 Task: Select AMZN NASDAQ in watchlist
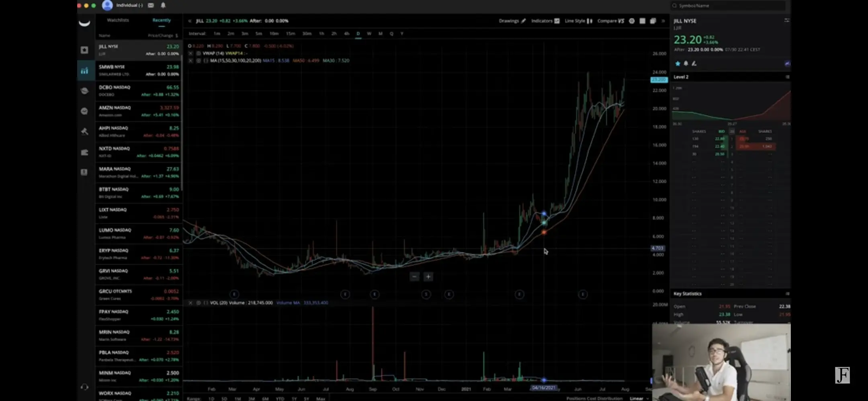point(139,111)
